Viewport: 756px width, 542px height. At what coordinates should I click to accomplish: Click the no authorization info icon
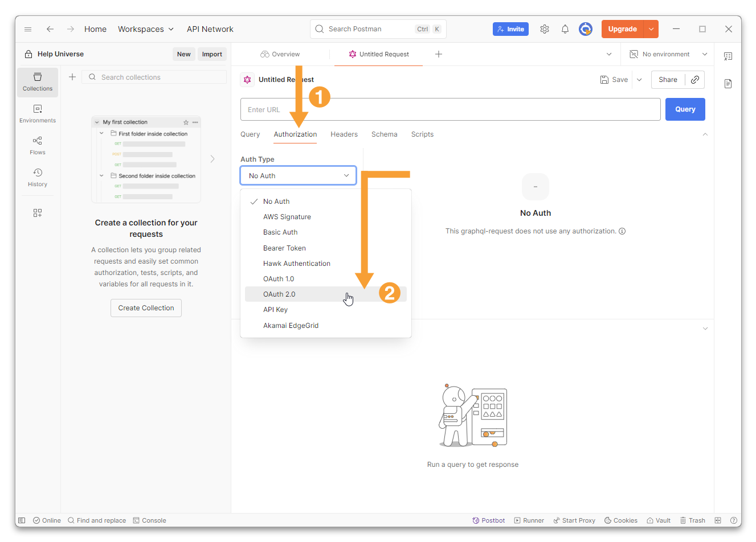pos(622,231)
